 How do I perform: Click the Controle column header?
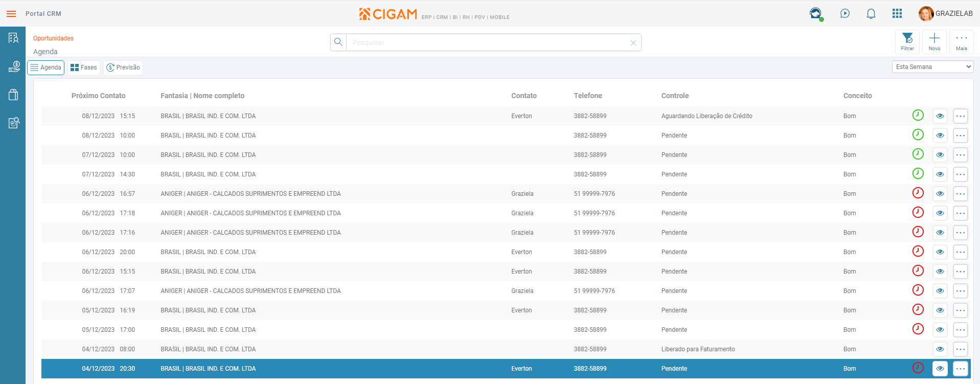pos(675,96)
